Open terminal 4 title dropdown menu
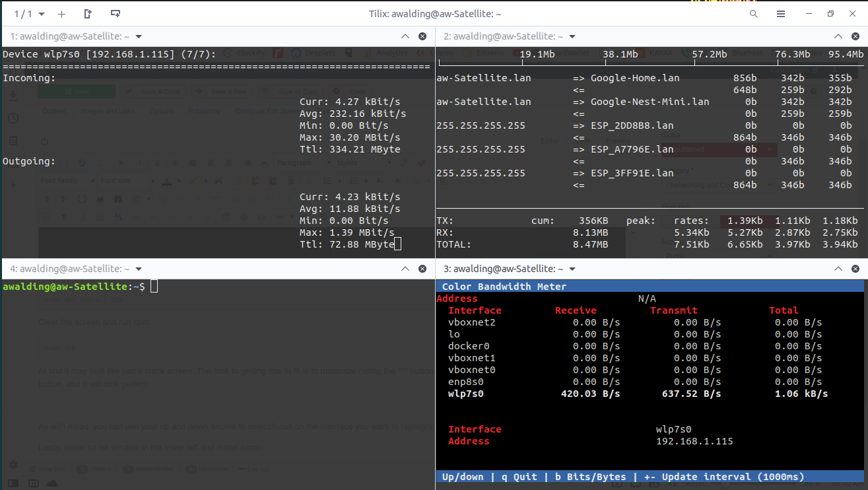This screenshot has height=490, width=868. [139, 269]
